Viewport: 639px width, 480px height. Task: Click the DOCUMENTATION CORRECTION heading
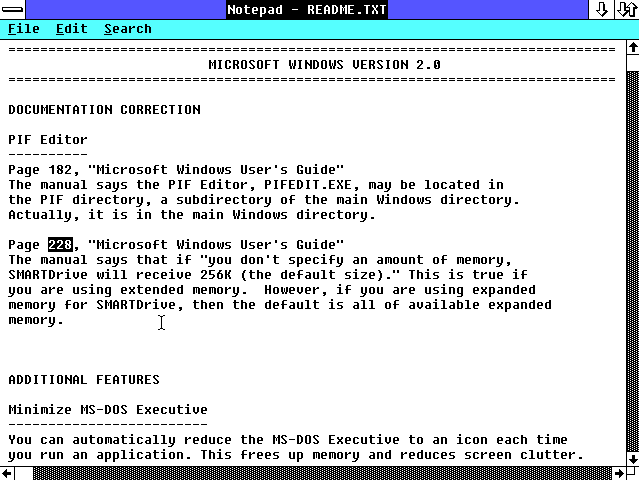(x=104, y=110)
